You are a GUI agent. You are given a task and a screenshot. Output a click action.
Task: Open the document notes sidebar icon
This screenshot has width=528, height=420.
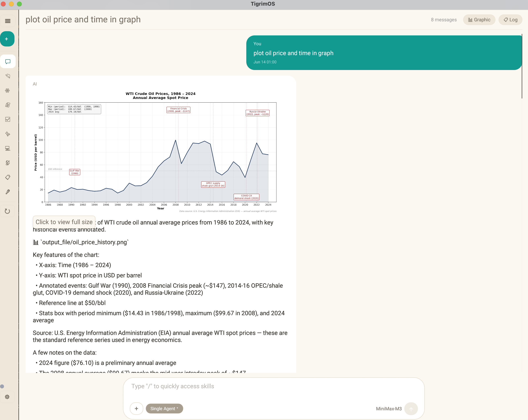[x=8, y=105]
